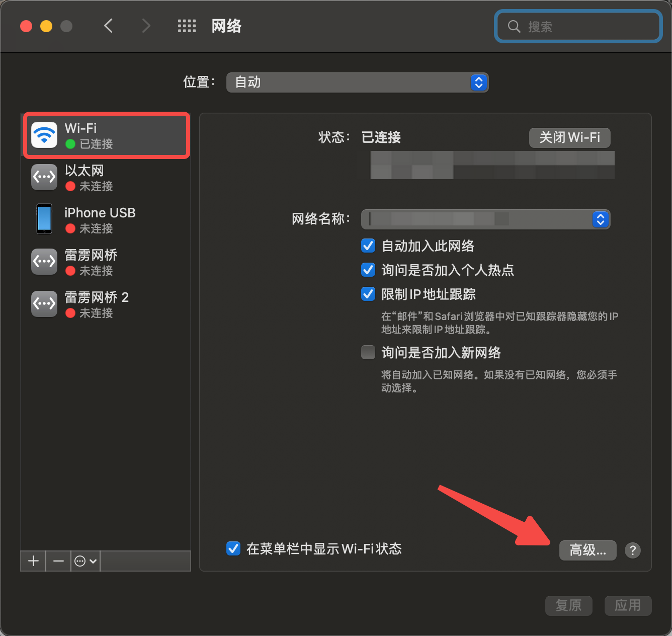
Task: Go forward with the right chevron
Action: [x=146, y=26]
